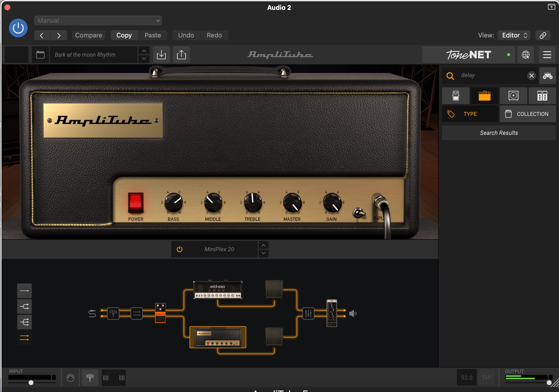Click the search magnifier icon
This screenshot has height=392, width=559.
coord(450,76)
